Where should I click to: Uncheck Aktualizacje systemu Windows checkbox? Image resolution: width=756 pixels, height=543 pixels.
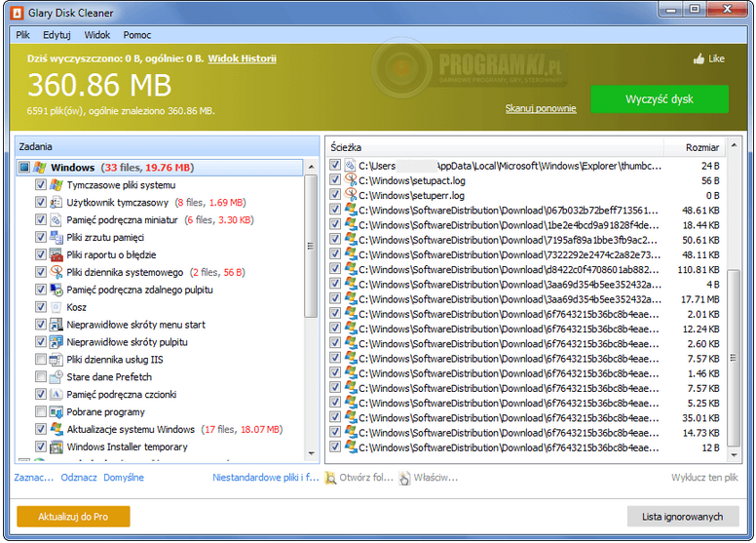(x=41, y=429)
